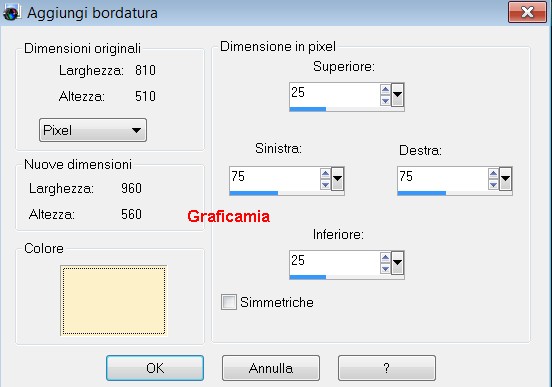Decrease Sinistra value with down arrow

click(x=325, y=185)
